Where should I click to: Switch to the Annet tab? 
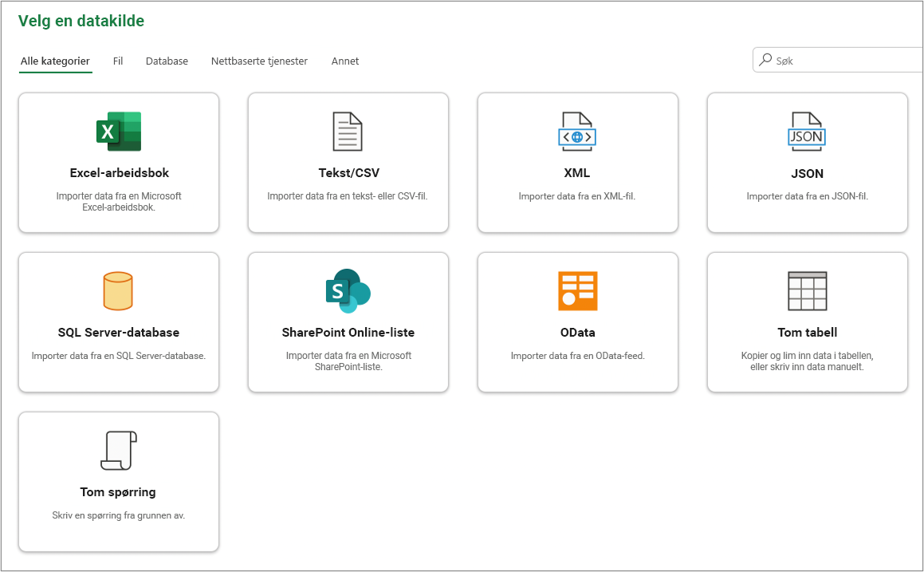pos(344,61)
